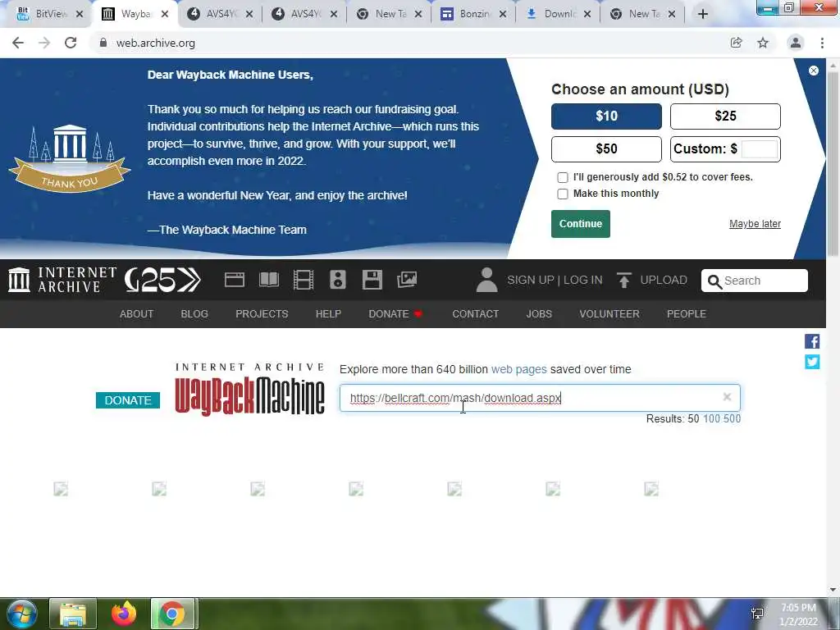Screen dimensions: 840x630
Task: Bookmark this page with the star
Action: pos(763,43)
